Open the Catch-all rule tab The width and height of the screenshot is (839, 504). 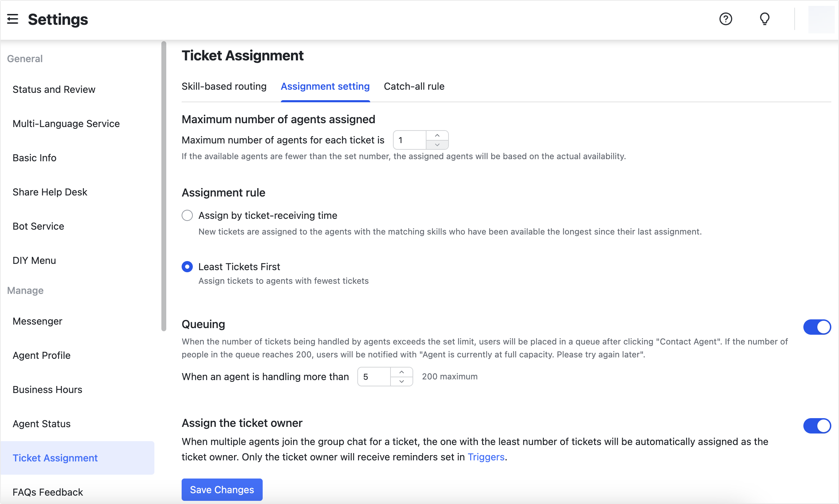(414, 86)
